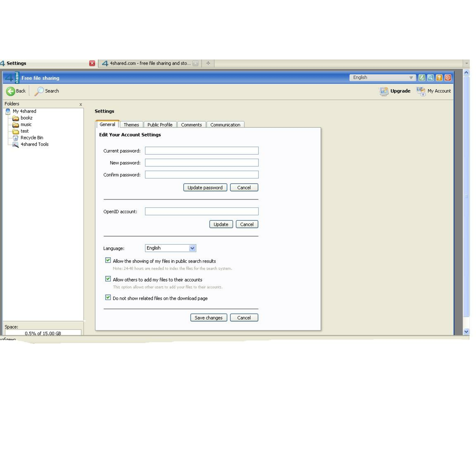Open the browser tab list dropdown
The height and width of the screenshot is (476, 476).
point(466,63)
